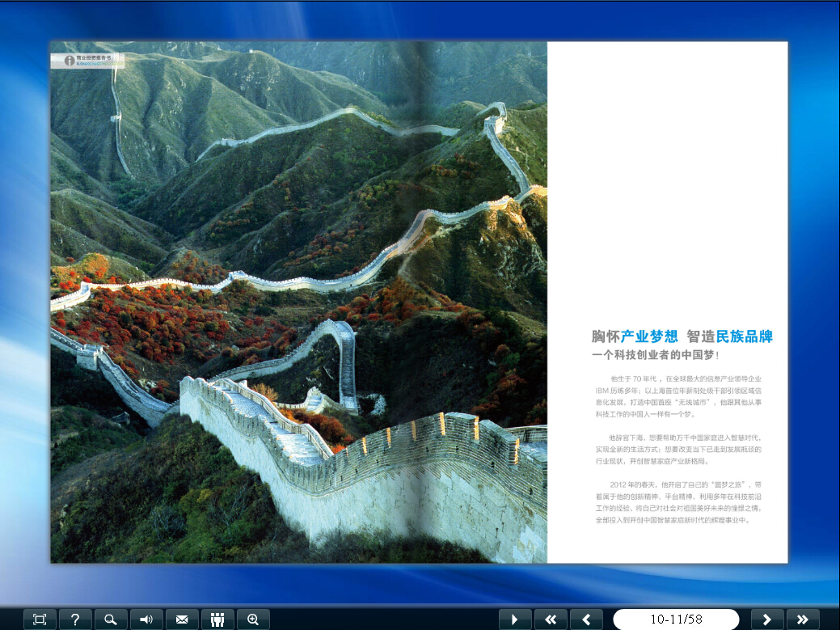Share the book via email envelope icon
The height and width of the screenshot is (630, 840).
pyautogui.click(x=182, y=619)
